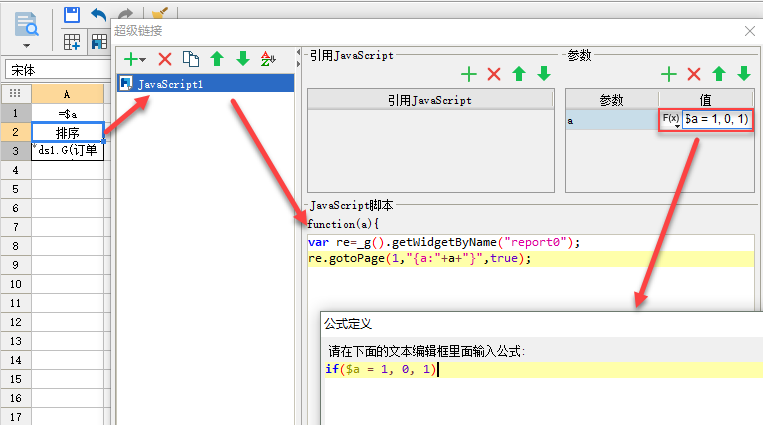
Task: Move the hyperlink down in the list
Action: pyautogui.click(x=243, y=59)
